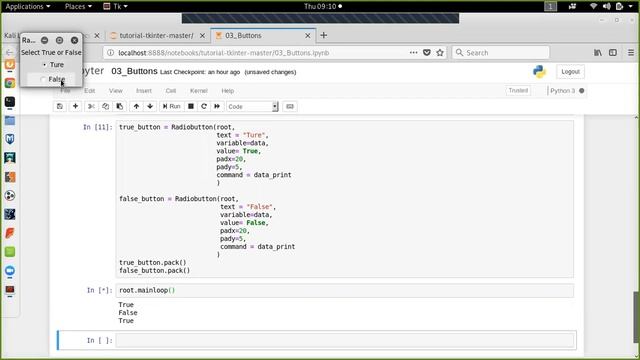
Task: Click the Radiobutton code cell In [11]
Action: [345, 199]
